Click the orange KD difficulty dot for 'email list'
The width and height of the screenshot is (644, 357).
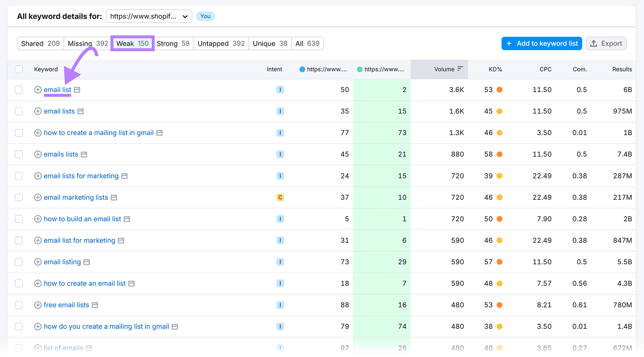click(x=500, y=90)
